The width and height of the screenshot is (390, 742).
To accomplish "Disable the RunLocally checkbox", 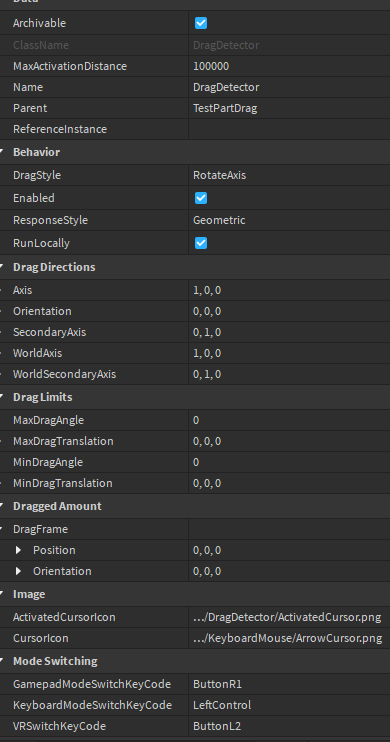I will (x=201, y=243).
